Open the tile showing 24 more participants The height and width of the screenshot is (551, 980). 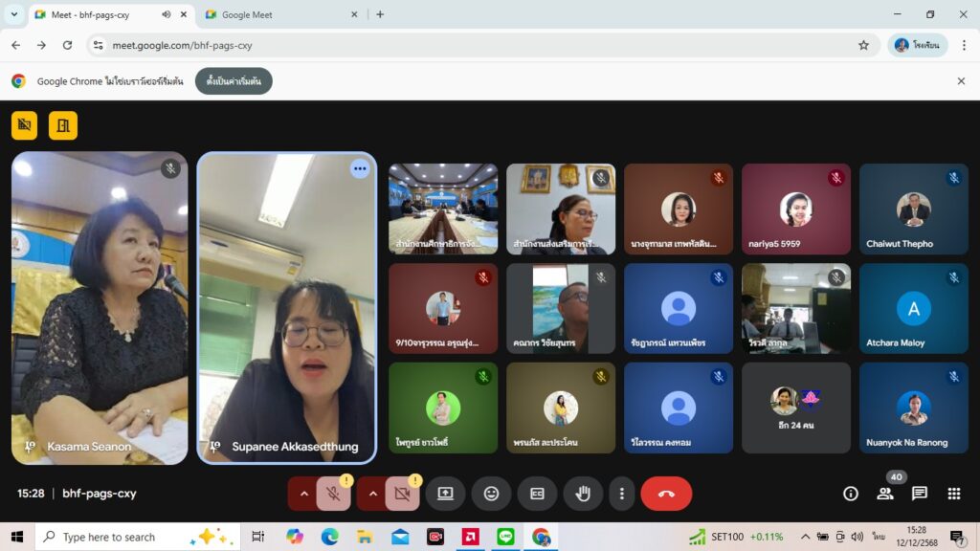pos(795,408)
